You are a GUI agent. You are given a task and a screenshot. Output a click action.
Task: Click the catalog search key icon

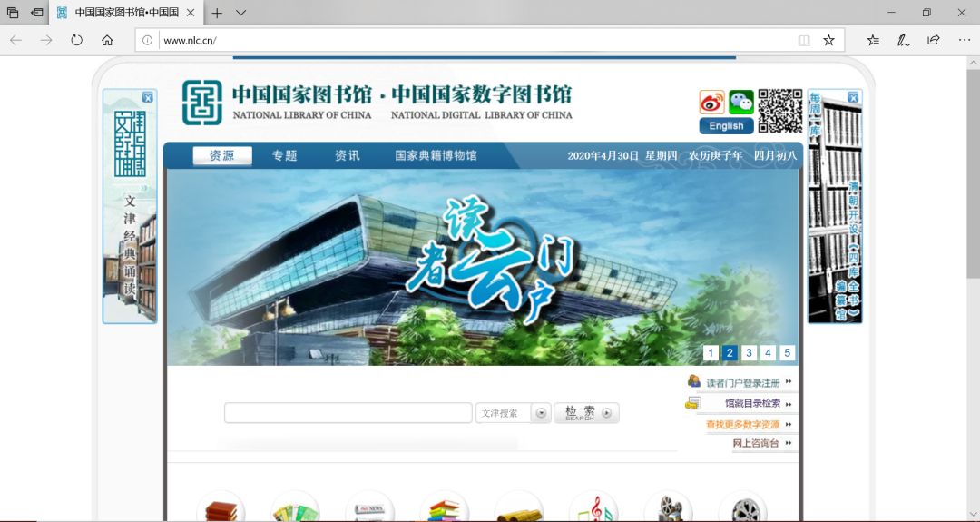(692, 403)
